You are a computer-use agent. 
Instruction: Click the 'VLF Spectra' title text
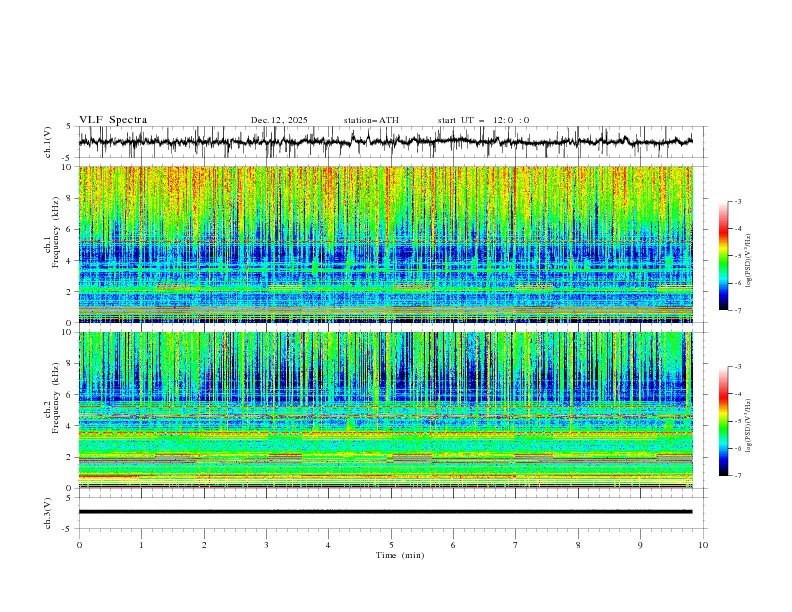pos(113,120)
